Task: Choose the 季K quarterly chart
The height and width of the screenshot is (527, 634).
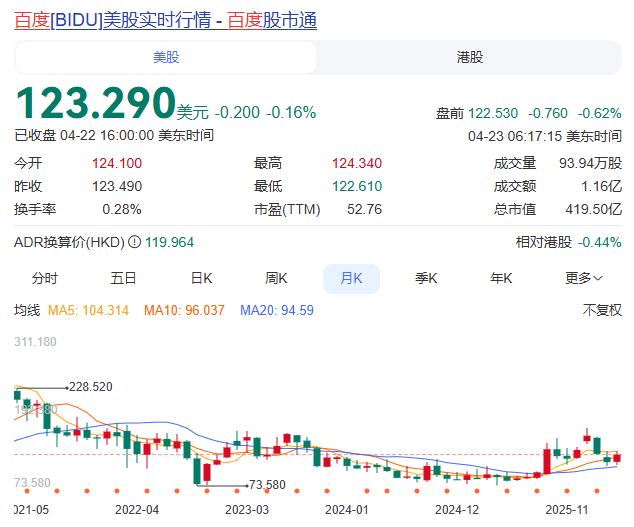Action: [427, 279]
